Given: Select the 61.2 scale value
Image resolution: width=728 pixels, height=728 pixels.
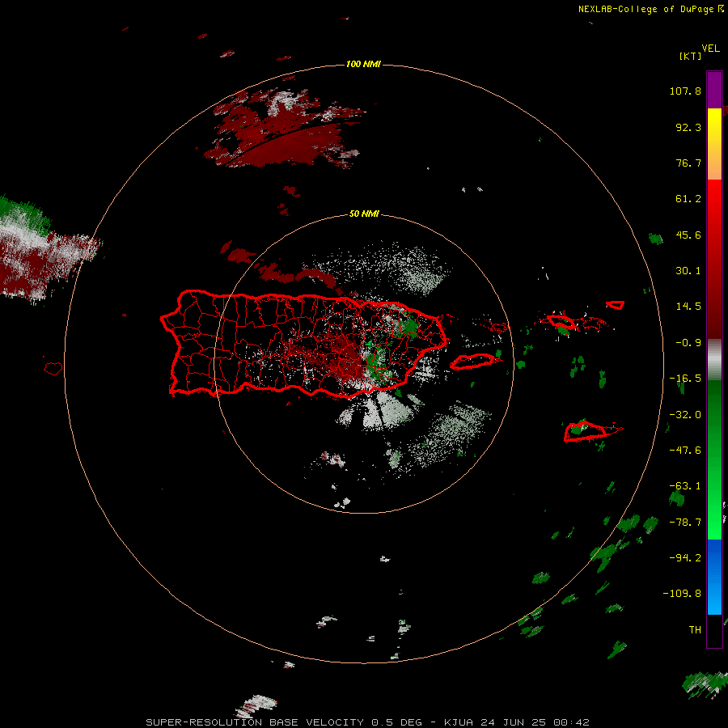Looking at the screenshot, I should click(x=688, y=199).
